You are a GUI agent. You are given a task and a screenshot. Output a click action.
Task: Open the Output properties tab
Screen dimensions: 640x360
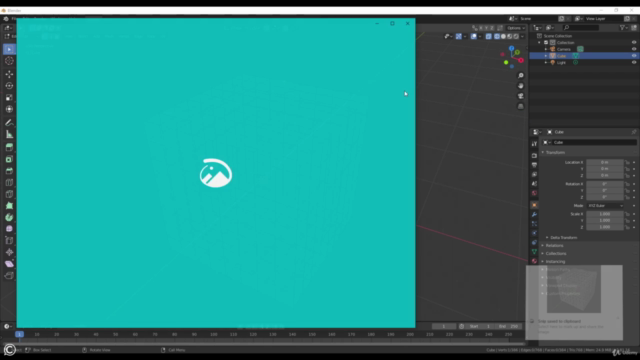(534, 165)
